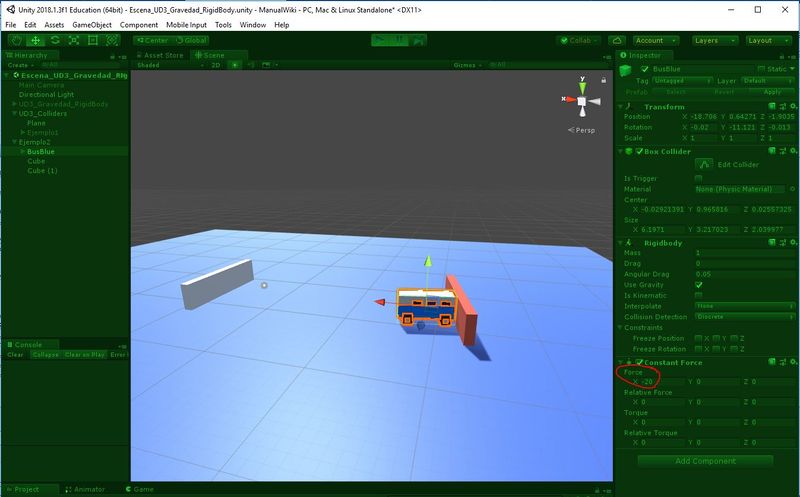The height and width of the screenshot is (497, 800).
Task: Pick physic material with circle selector
Action: tap(792, 189)
